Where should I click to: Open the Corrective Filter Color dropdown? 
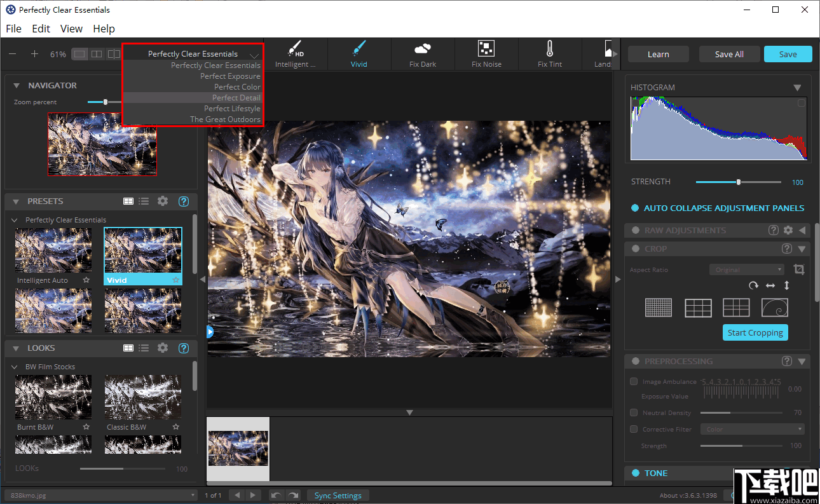click(x=753, y=429)
